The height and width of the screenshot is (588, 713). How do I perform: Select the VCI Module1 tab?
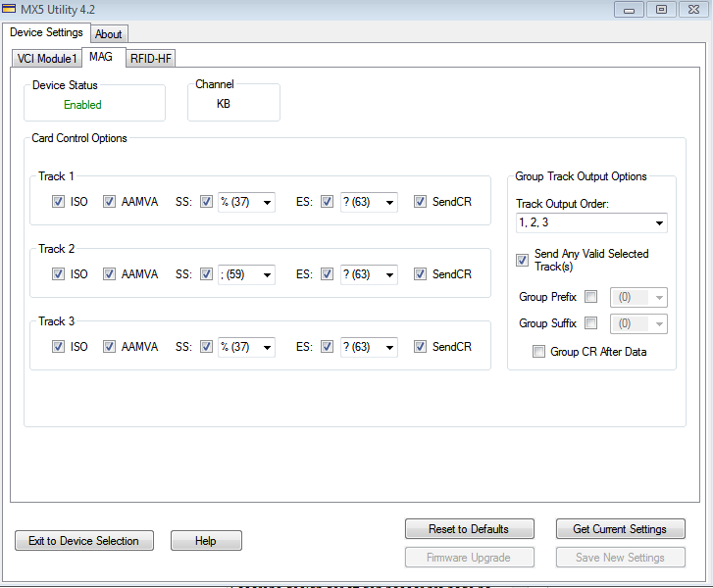pos(47,59)
